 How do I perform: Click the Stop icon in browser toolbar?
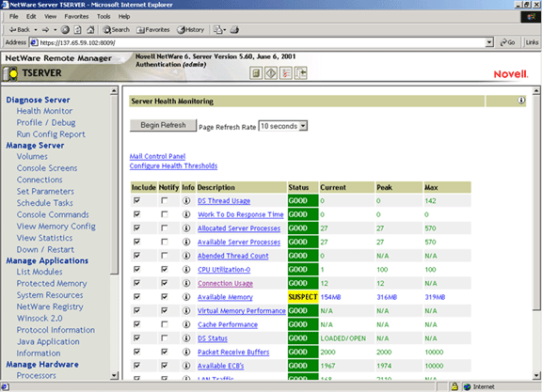pos(65,30)
